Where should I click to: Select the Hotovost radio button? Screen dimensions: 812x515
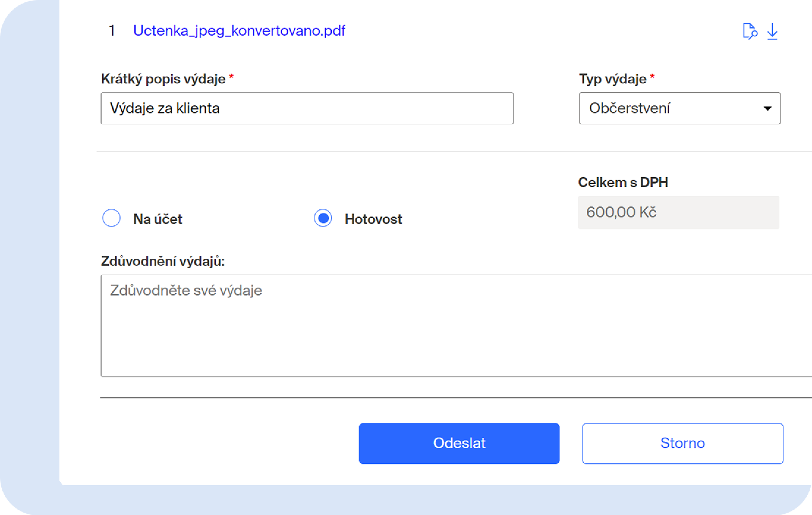pyautogui.click(x=323, y=218)
